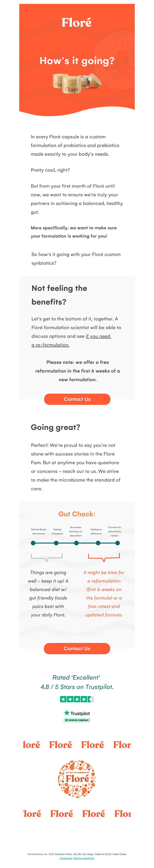Click the first Contact Us button
The width and height of the screenshot is (154, 868).
click(x=77, y=399)
